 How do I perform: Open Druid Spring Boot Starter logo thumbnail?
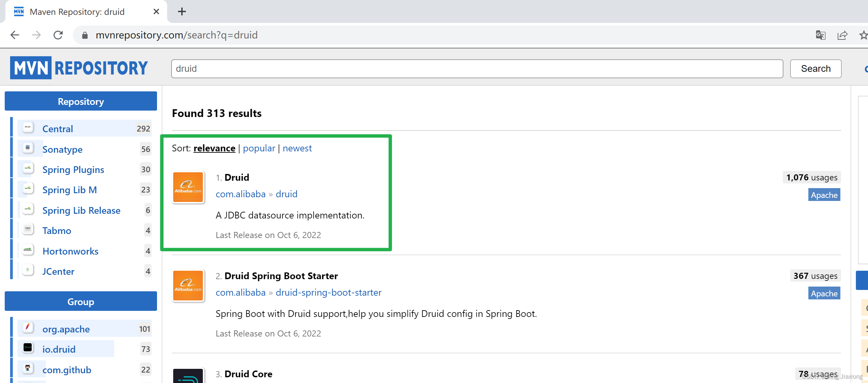pos(188,286)
